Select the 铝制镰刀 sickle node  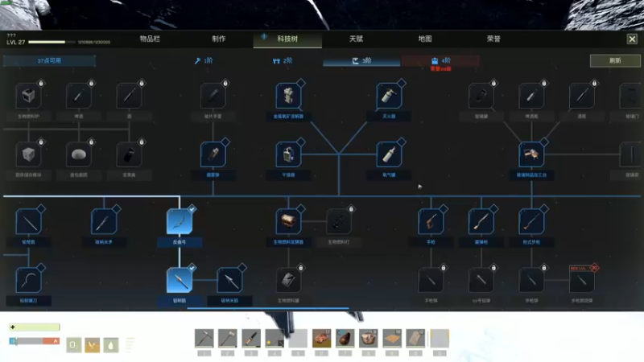[28, 280]
